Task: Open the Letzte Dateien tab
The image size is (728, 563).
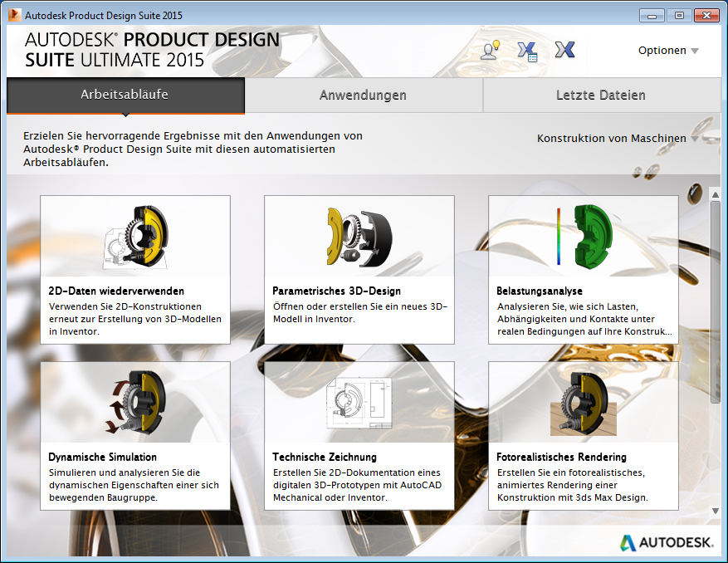Action: [x=601, y=95]
